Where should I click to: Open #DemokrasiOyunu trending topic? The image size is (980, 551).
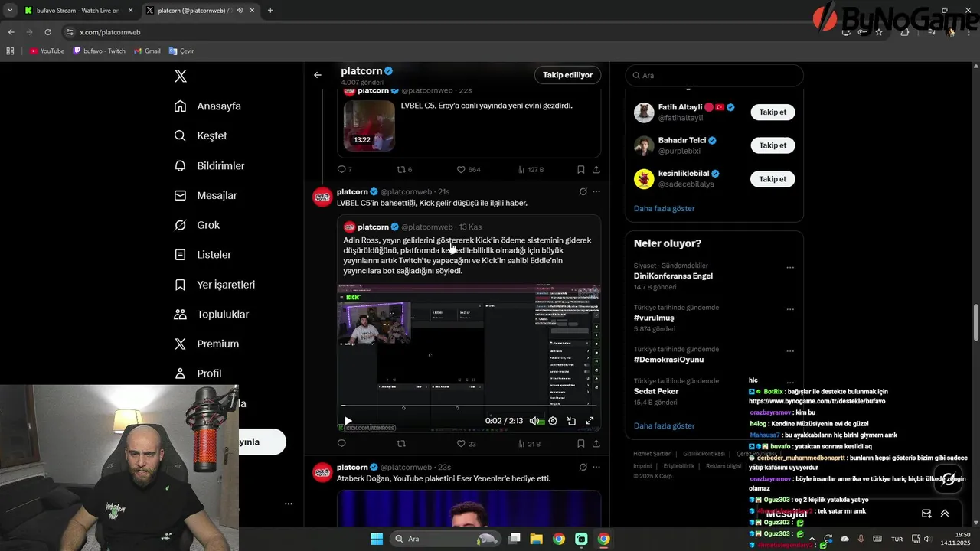[x=668, y=360]
